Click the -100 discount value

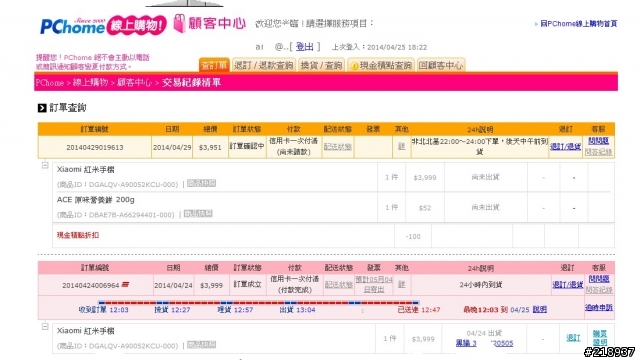[413, 236]
